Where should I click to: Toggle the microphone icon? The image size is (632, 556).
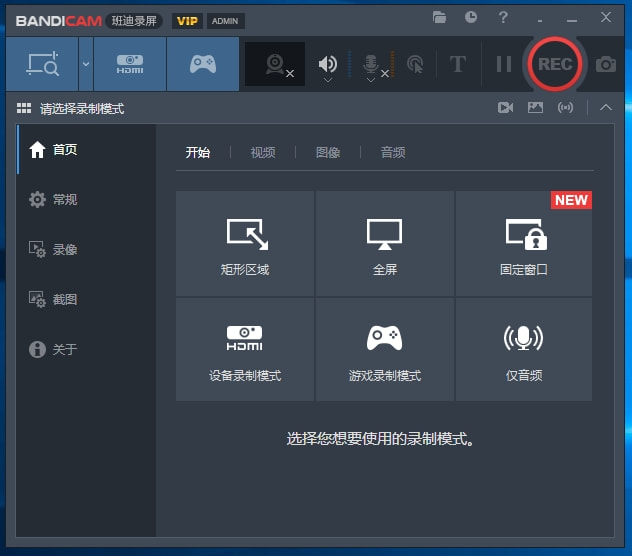coord(370,64)
